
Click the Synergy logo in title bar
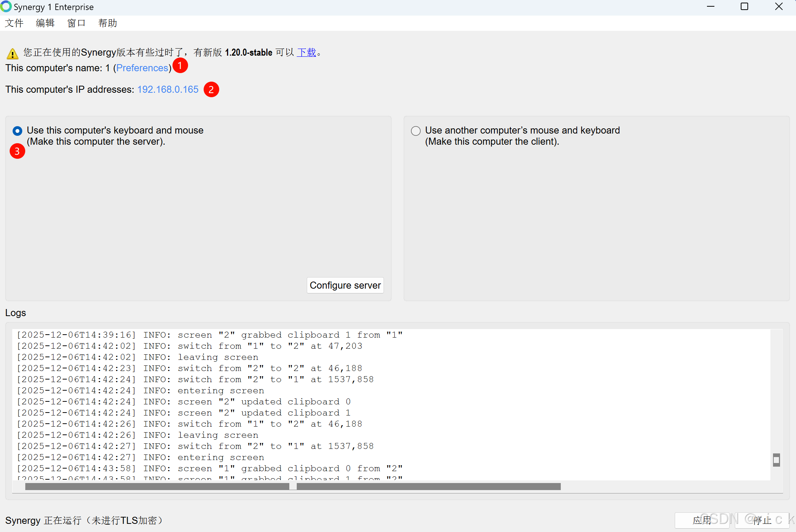pyautogui.click(x=6, y=7)
